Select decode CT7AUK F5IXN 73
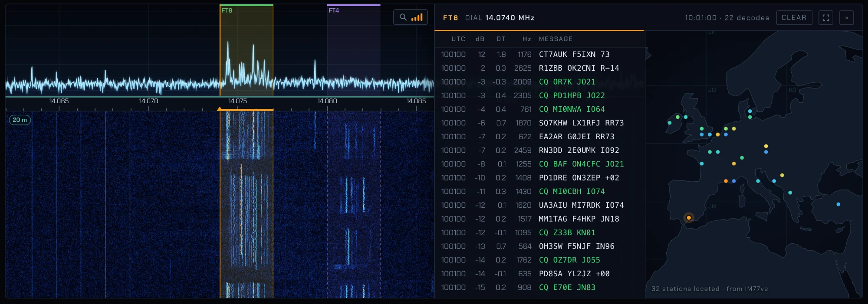The height and width of the screenshot is (304, 868). (539, 54)
